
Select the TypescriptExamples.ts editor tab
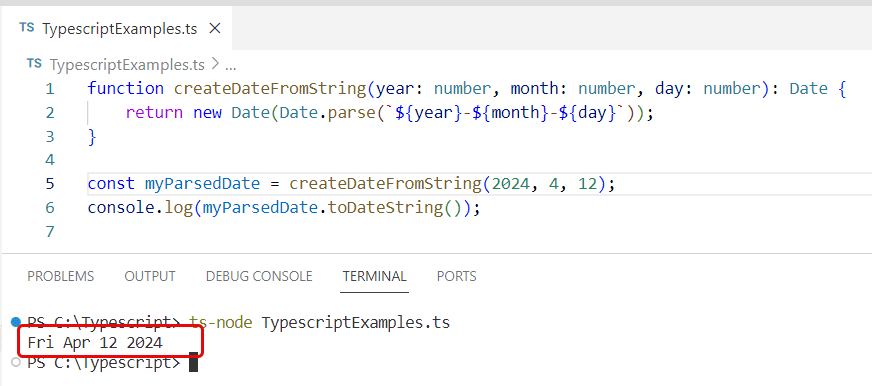[x=116, y=29]
